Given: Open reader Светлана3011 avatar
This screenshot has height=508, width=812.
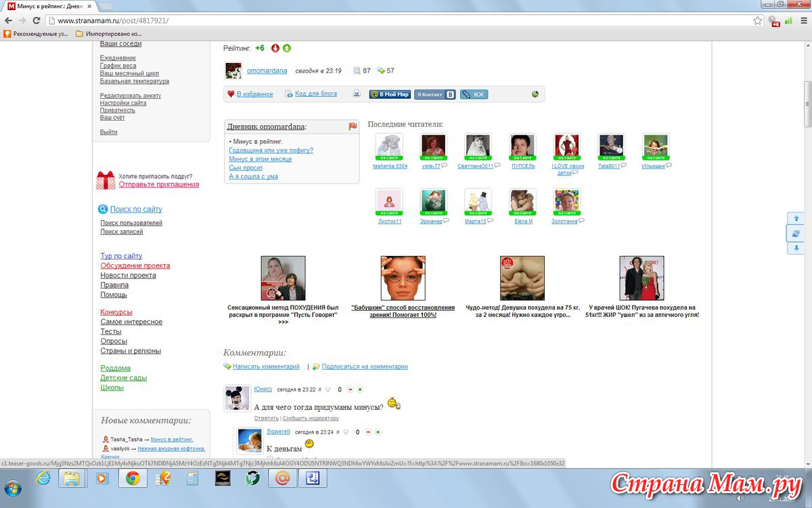Looking at the screenshot, I should (478, 146).
